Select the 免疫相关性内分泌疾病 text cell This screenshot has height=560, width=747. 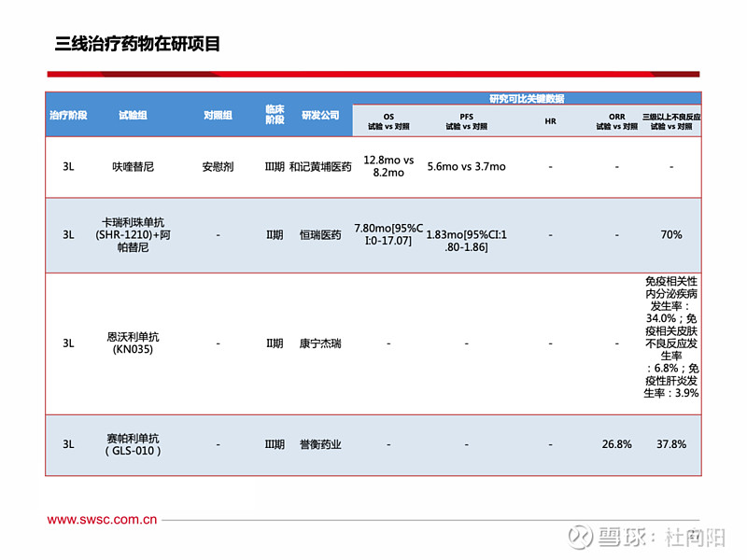coord(671,337)
